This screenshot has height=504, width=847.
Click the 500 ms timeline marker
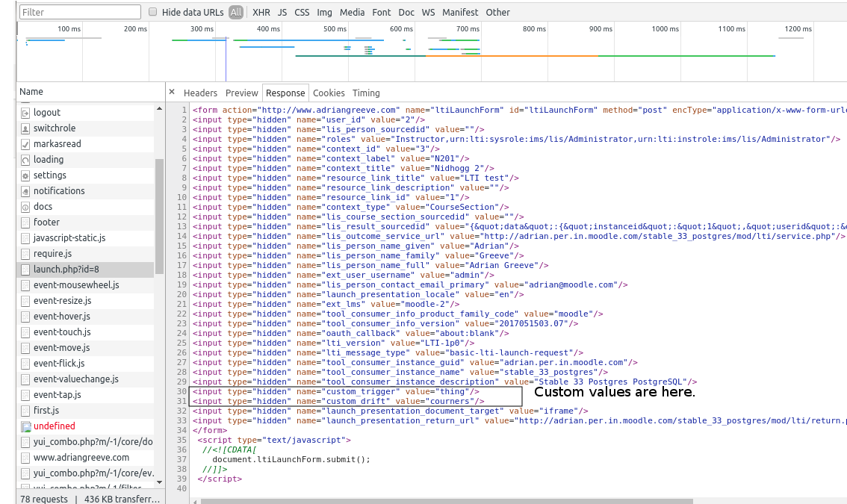pyautogui.click(x=335, y=28)
